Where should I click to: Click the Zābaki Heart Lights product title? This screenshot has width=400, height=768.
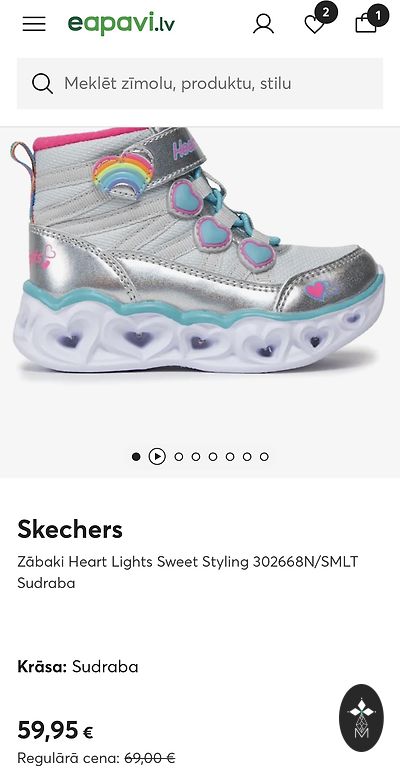point(188,572)
